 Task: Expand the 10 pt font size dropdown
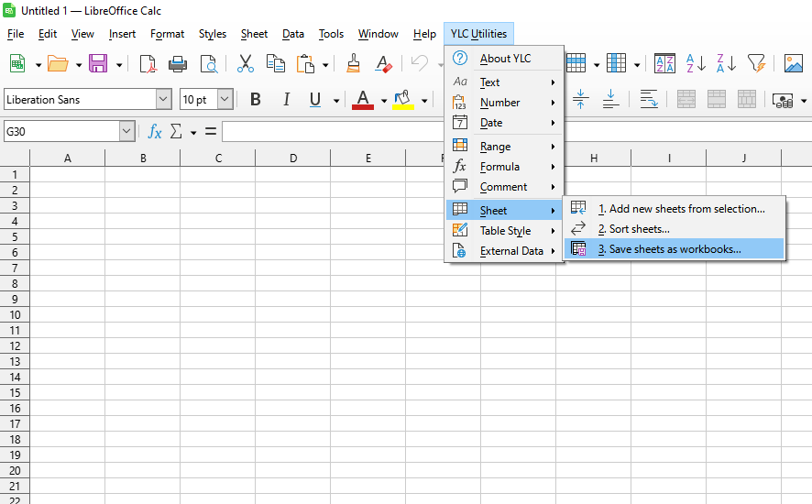click(225, 99)
